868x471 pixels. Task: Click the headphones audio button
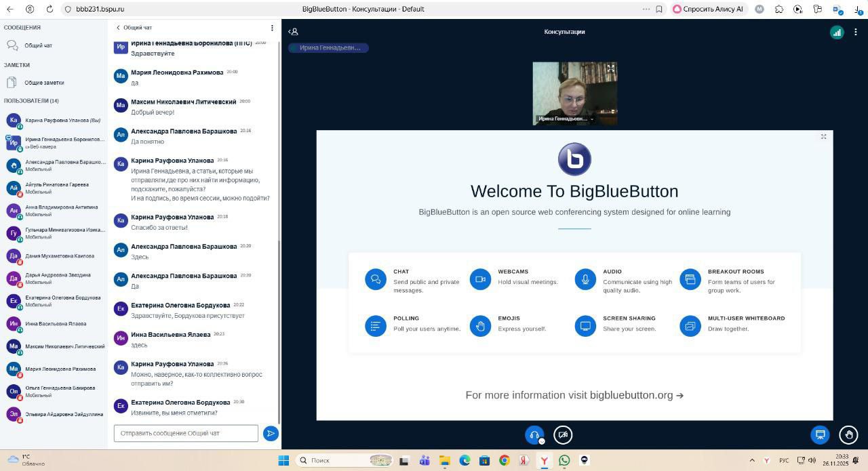point(534,435)
